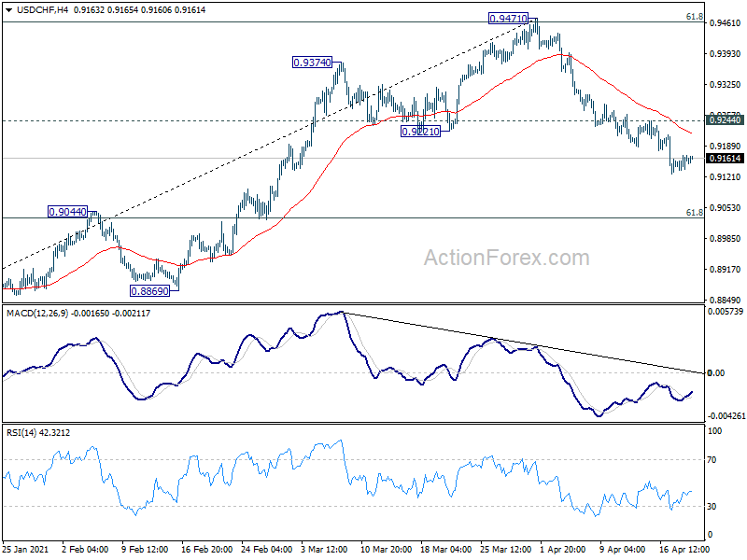Select the 0.88490 price axis value
The image size is (747, 560).
coord(726,300)
